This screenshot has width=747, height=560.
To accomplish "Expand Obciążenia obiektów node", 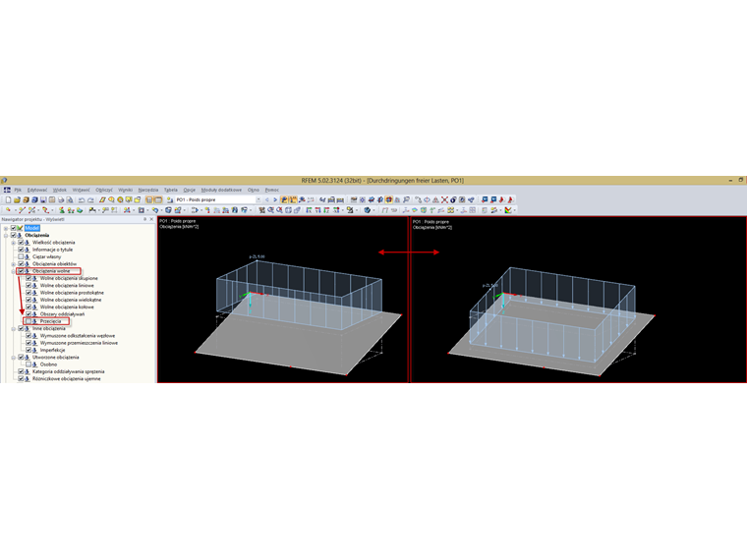I will [14, 264].
